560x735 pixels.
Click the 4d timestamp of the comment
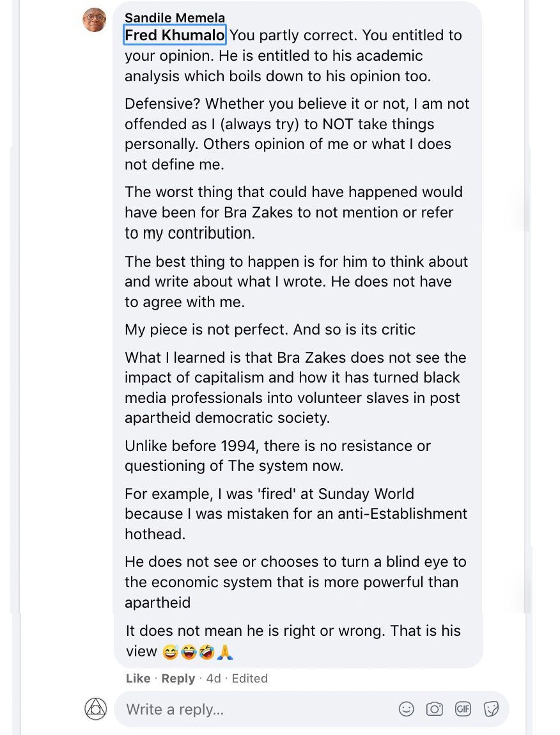pyautogui.click(x=214, y=679)
